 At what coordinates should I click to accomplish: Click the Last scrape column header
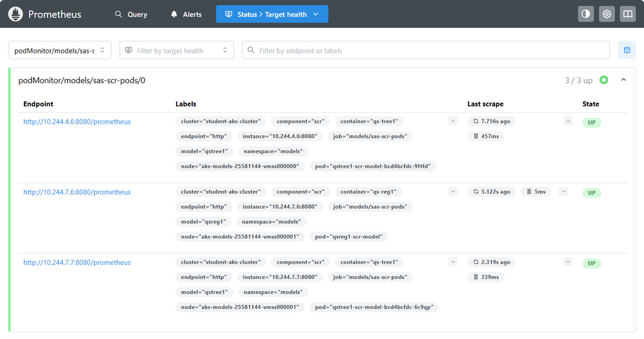485,104
